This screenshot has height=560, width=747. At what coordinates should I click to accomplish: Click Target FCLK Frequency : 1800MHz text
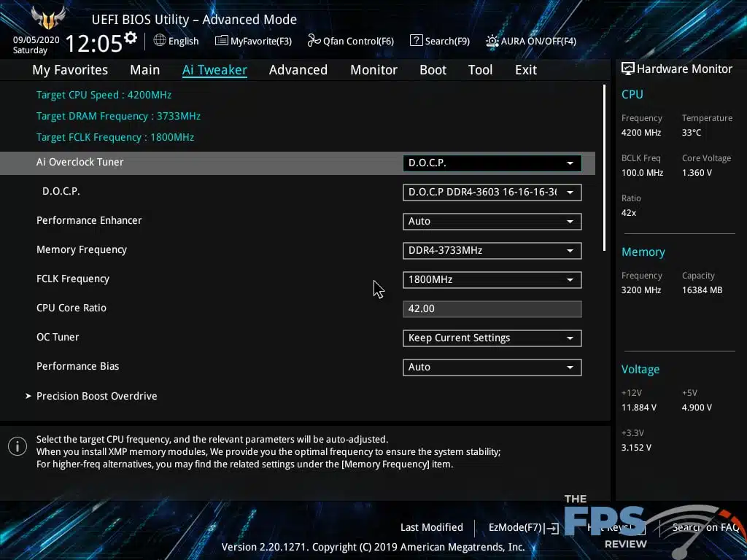pyautogui.click(x=115, y=137)
